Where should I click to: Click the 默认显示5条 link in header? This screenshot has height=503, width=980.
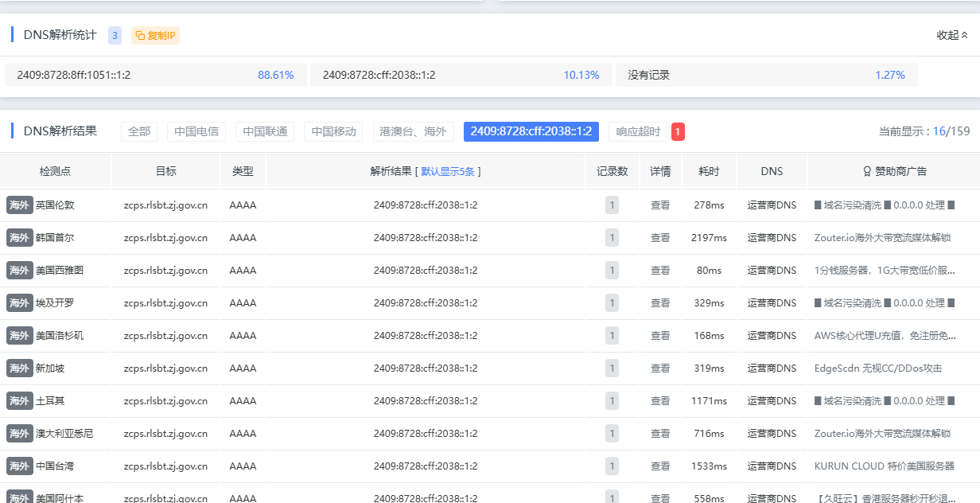tap(448, 171)
